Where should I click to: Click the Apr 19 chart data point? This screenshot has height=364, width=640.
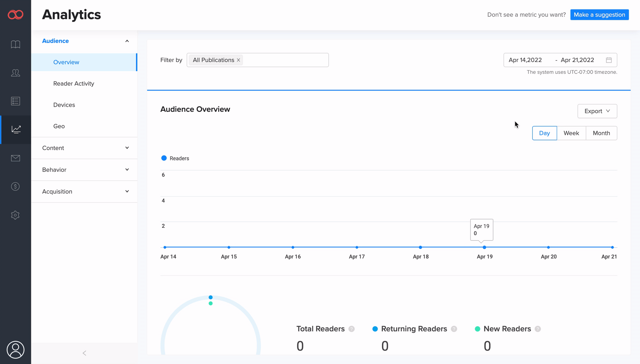pyautogui.click(x=484, y=247)
